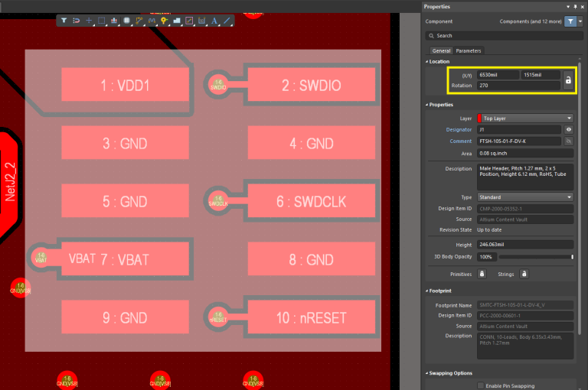Open the filter dropdown arrow beside funnel

coord(580,21)
